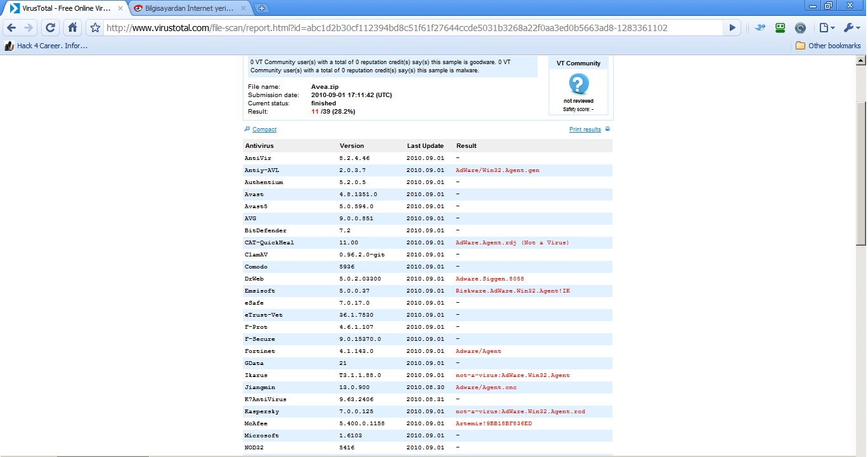Close the Bilgisayardan İnternet tab
The image size is (868, 457).
(x=244, y=8)
